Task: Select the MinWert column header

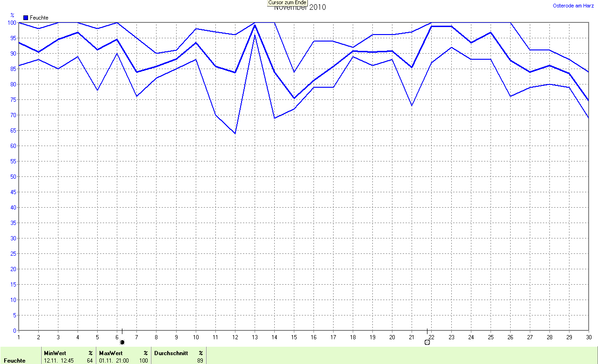Action: click(55, 353)
